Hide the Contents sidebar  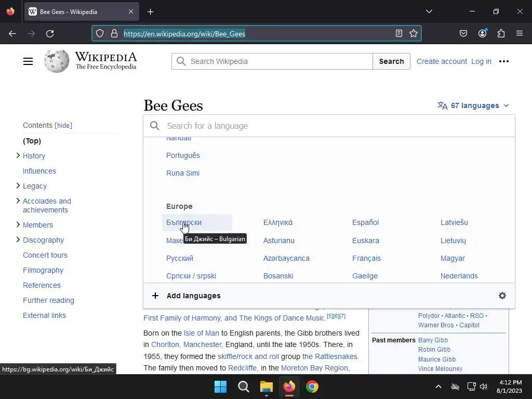pyautogui.click(x=63, y=126)
